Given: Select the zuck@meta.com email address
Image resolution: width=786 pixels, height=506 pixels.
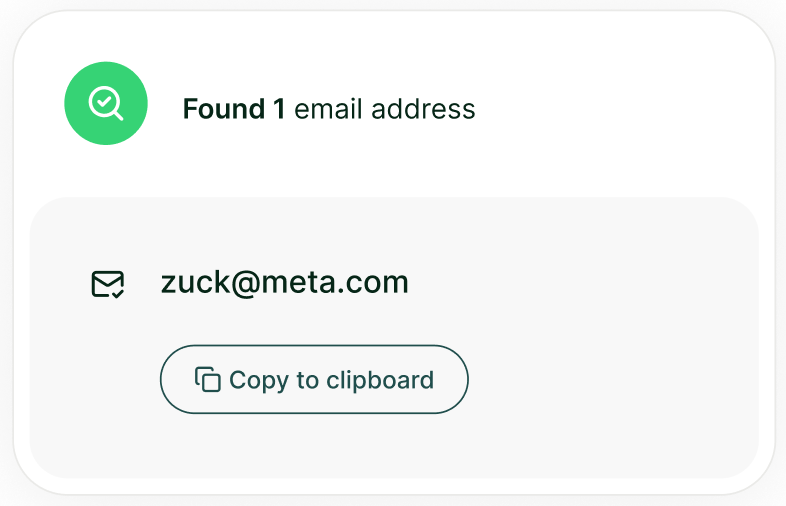Looking at the screenshot, I should (284, 283).
